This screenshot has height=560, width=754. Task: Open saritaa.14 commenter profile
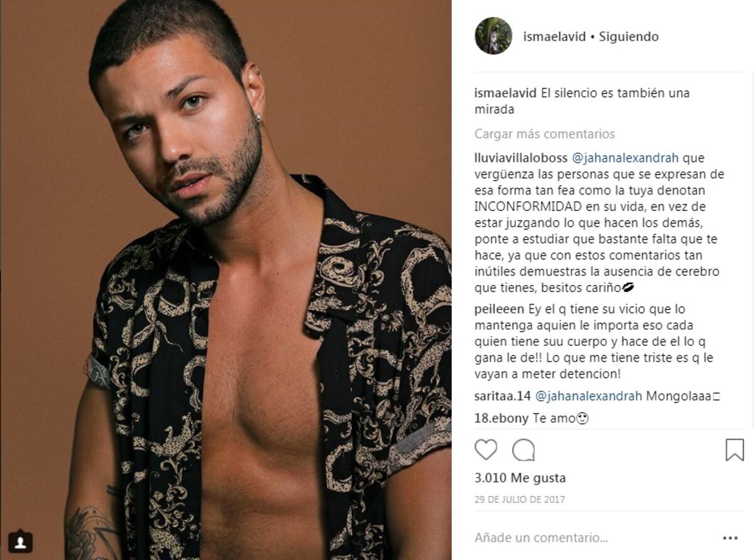[x=503, y=396]
